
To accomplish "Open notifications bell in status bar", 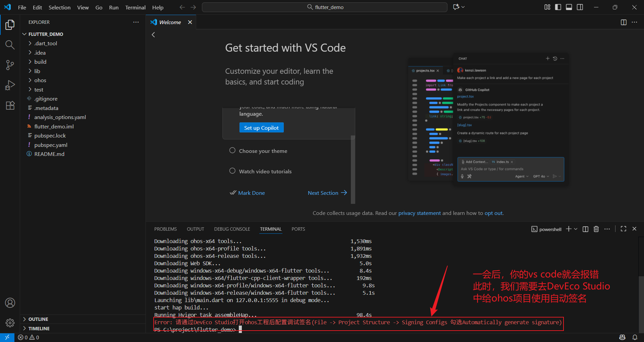I will [635, 337].
